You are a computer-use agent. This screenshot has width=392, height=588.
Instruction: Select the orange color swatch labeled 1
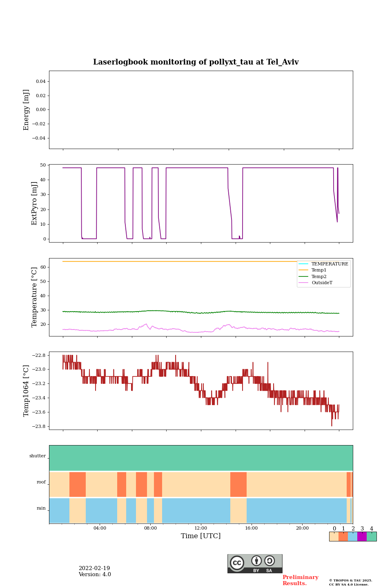343,537
